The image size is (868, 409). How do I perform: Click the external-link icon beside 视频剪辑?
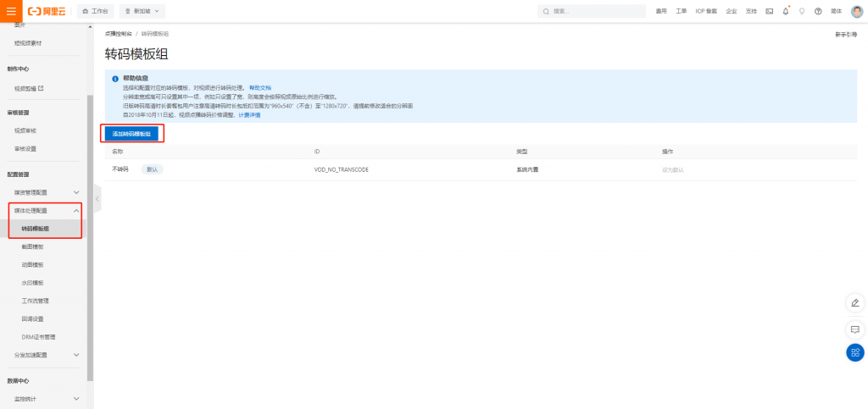[x=41, y=88]
